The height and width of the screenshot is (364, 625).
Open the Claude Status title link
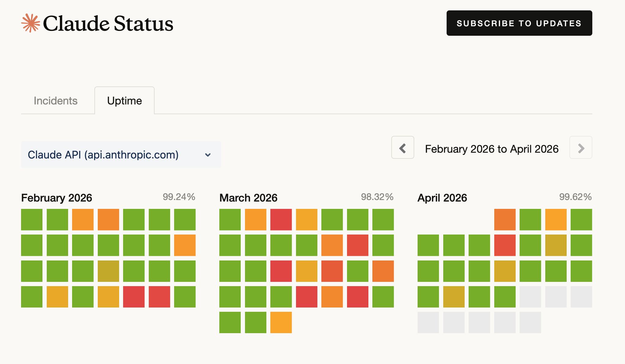pos(108,24)
